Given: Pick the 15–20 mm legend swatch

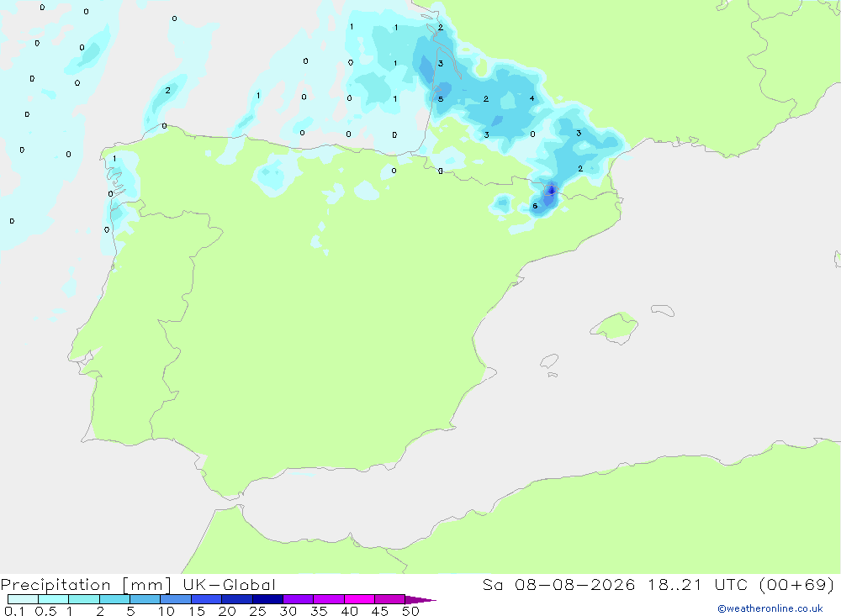Looking at the screenshot, I should [x=207, y=599].
